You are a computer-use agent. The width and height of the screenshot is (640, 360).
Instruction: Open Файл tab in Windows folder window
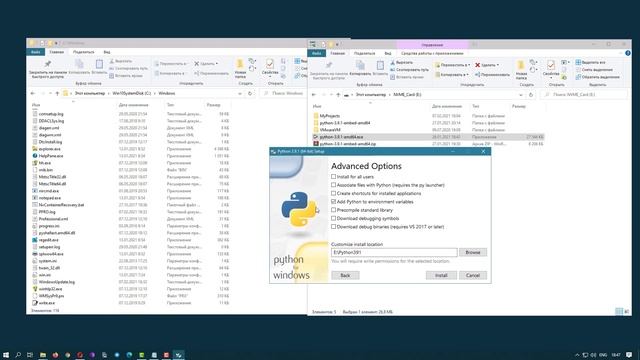click(36, 52)
